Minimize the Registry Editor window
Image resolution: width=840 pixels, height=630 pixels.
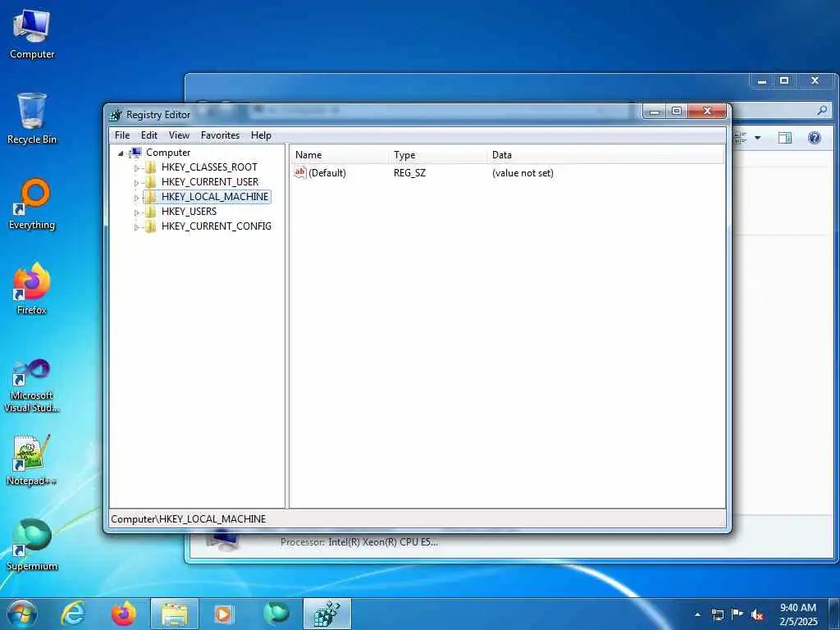[x=655, y=111]
